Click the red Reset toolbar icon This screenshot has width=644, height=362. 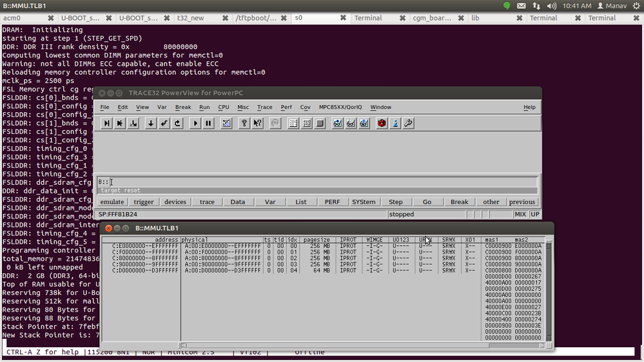382,123
